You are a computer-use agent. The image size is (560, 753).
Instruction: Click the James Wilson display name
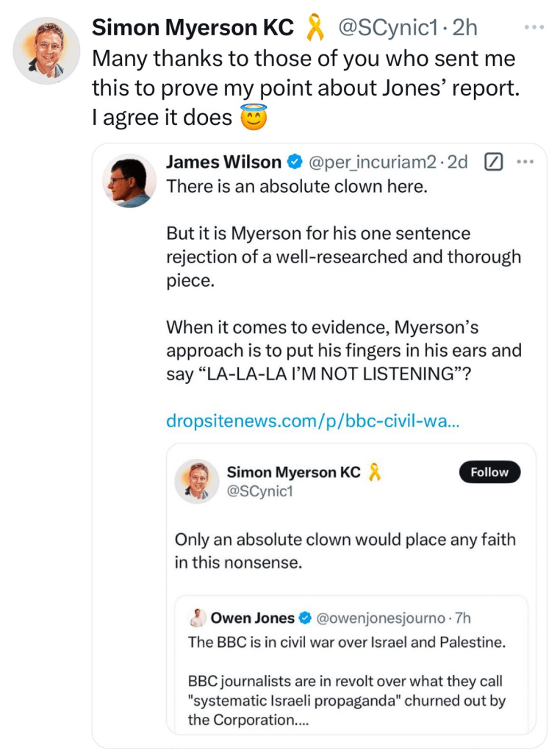click(223, 163)
